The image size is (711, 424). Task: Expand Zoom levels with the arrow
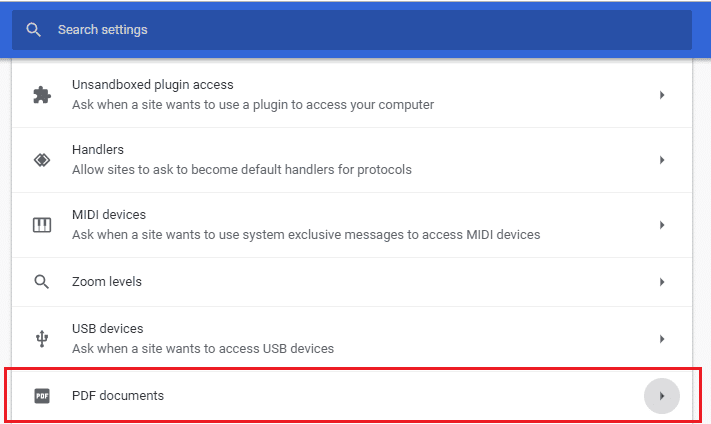(x=662, y=282)
